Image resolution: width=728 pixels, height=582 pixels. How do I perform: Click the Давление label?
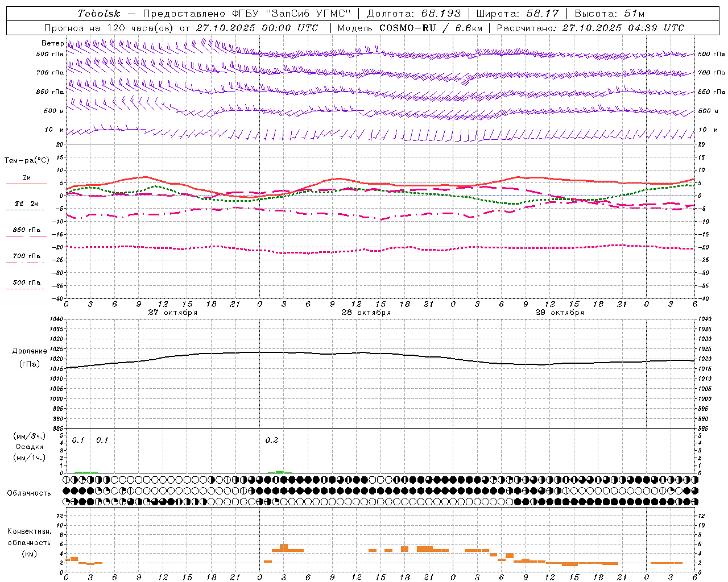pos(30,351)
